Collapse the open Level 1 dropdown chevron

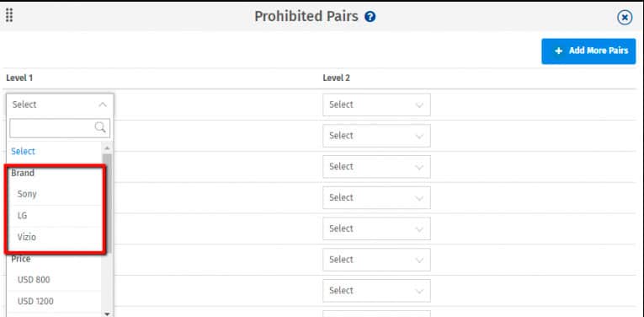tap(103, 105)
